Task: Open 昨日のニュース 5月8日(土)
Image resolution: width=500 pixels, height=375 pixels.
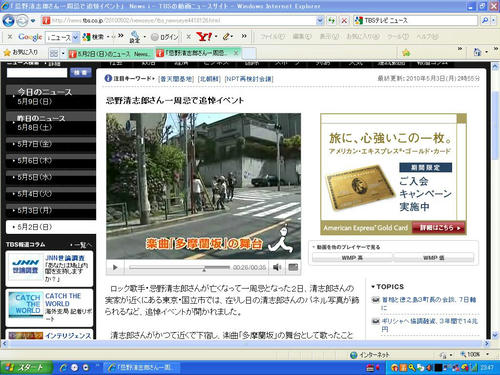Action: tap(51, 123)
